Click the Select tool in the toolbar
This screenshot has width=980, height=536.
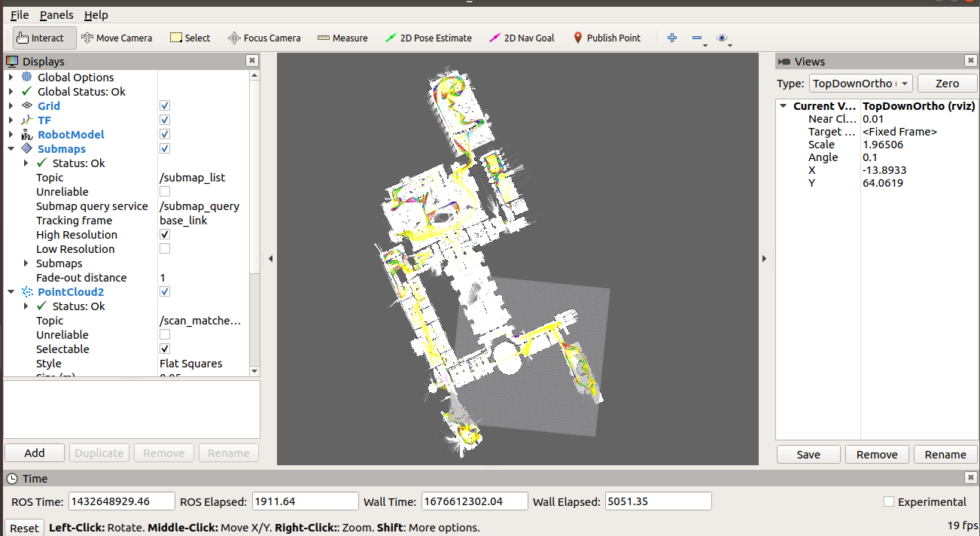190,38
